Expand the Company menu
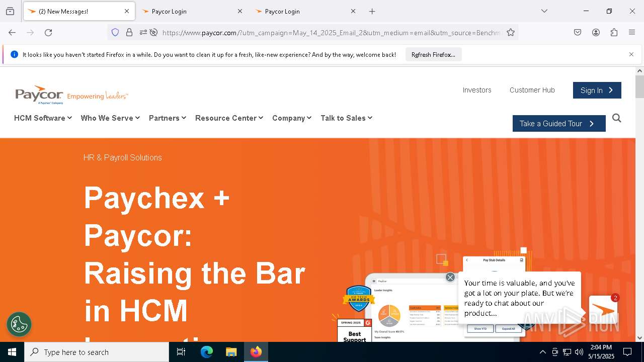The height and width of the screenshot is (362, 644). 292,118
